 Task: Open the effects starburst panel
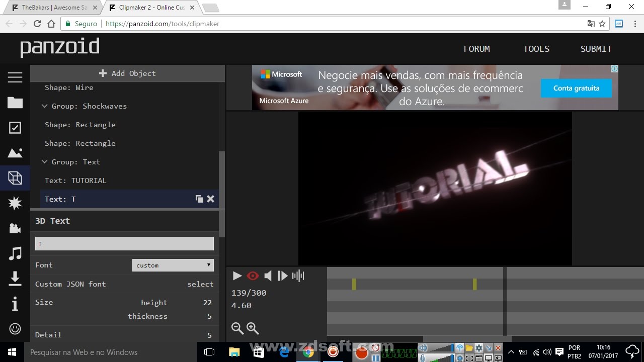click(15, 203)
